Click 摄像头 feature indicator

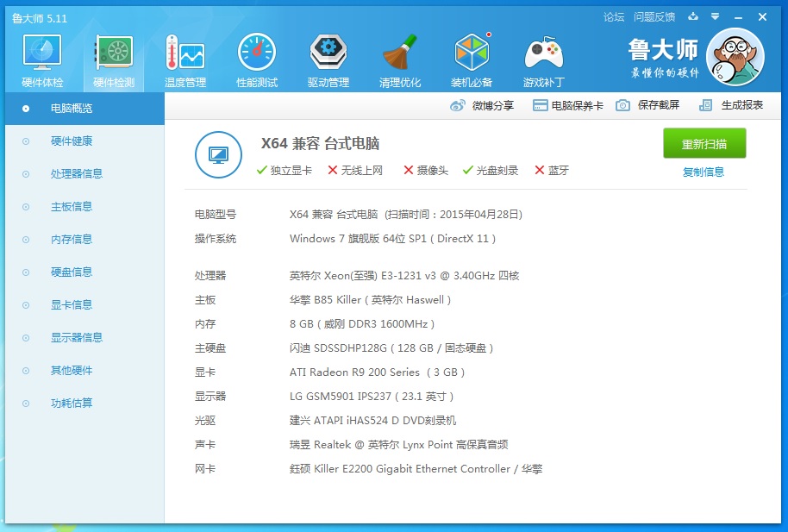pos(426,171)
